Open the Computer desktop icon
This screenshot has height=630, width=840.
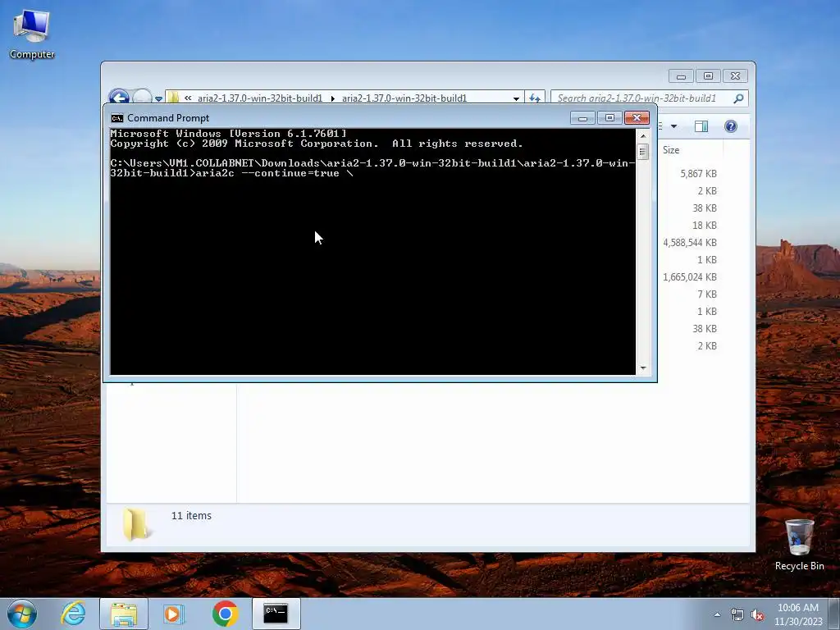pos(32,34)
